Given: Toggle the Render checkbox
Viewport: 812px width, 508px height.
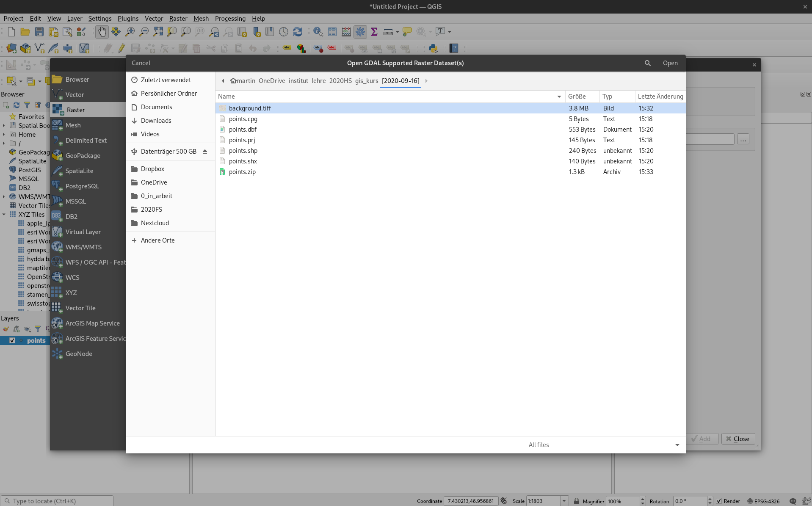Looking at the screenshot, I should [x=719, y=501].
